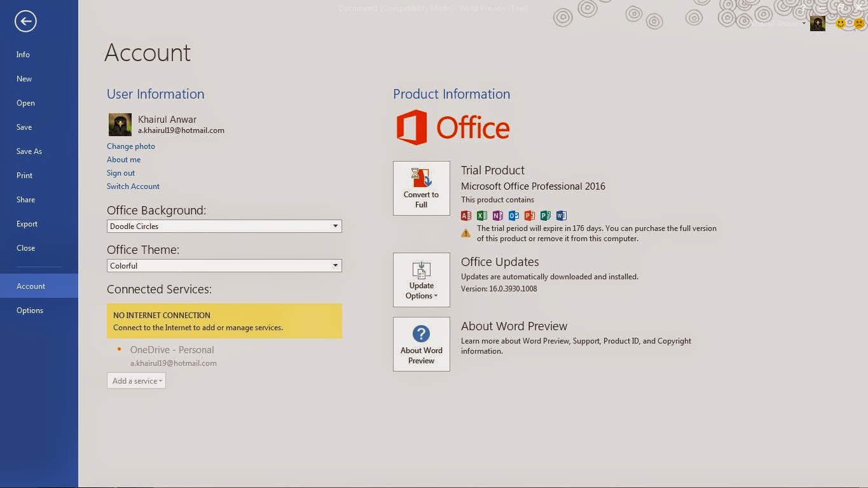Image resolution: width=868 pixels, height=488 pixels.
Task: Open the Export page
Action: pyautogui.click(x=39, y=224)
